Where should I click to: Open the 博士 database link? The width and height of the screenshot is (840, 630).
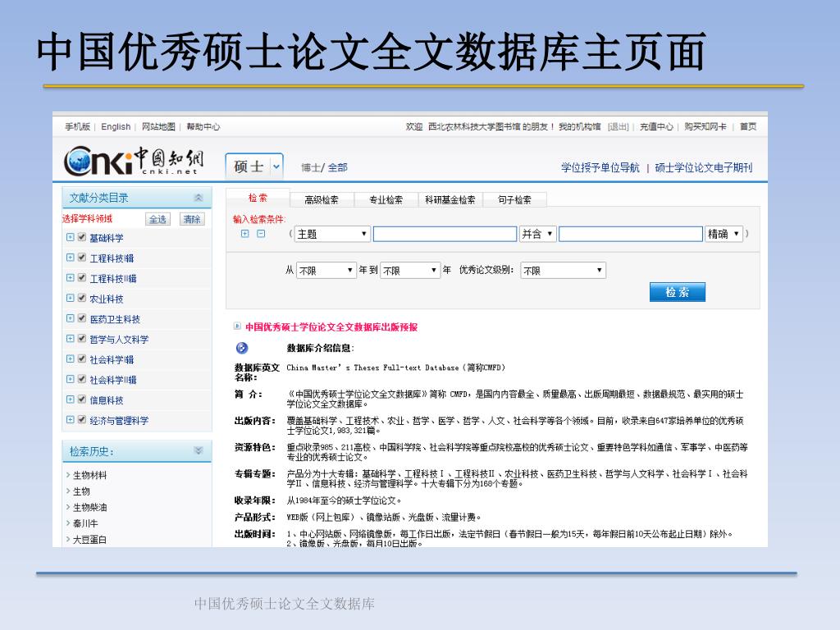pyautogui.click(x=309, y=167)
